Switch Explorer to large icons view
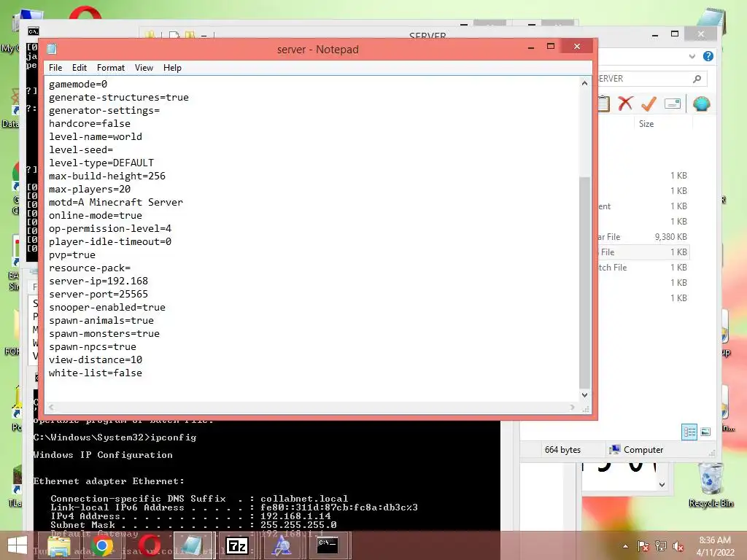The height and width of the screenshot is (560, 747). [x=705, y=432]
